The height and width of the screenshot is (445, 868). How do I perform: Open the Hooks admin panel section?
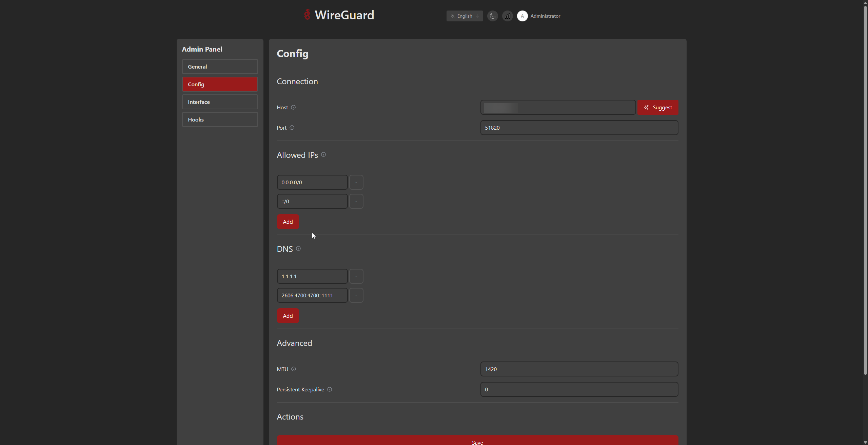[x=220, y=119]
